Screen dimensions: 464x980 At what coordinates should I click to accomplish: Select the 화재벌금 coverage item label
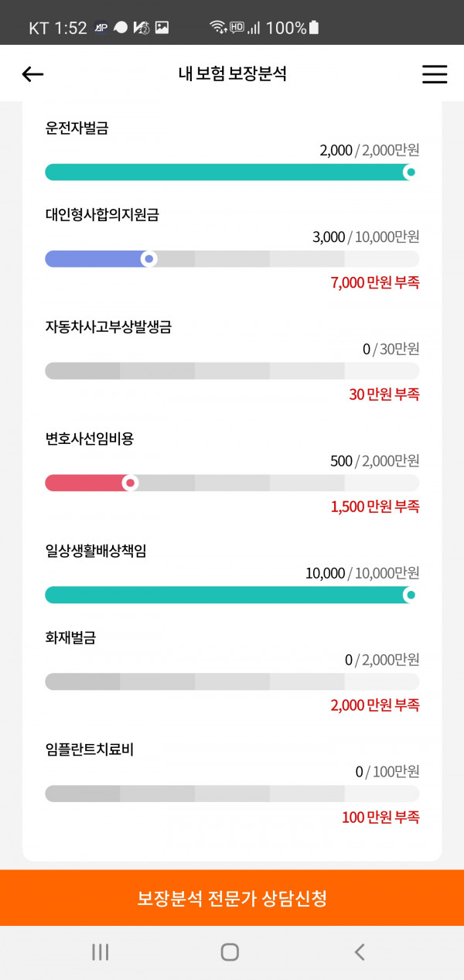pyautogui.click(x=70, y=638)
